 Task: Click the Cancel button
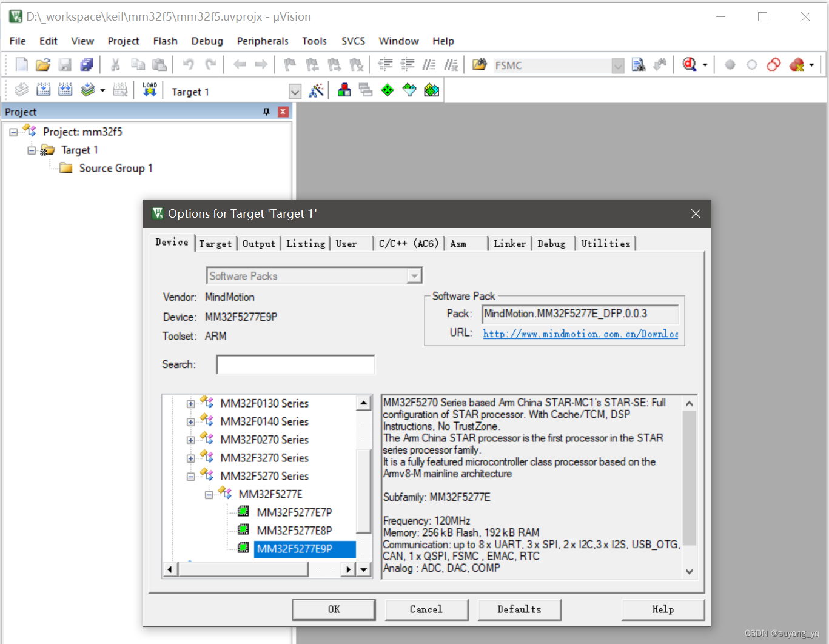(426, 609)
